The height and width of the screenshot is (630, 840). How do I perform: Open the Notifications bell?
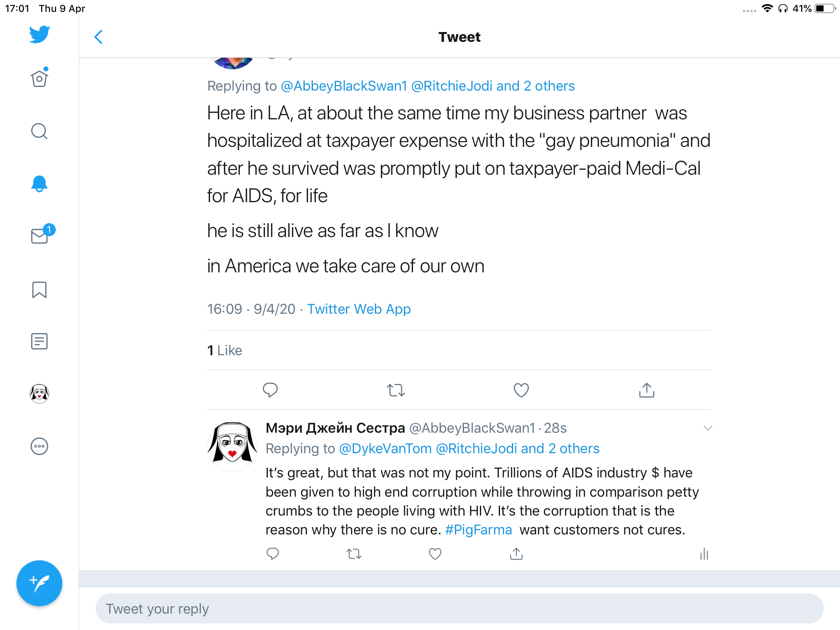point(39,183)
